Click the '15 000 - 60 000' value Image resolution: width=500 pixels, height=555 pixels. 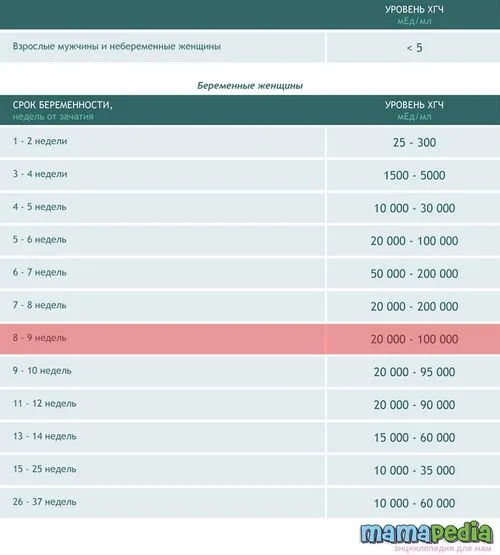click(x=414, y=437)
